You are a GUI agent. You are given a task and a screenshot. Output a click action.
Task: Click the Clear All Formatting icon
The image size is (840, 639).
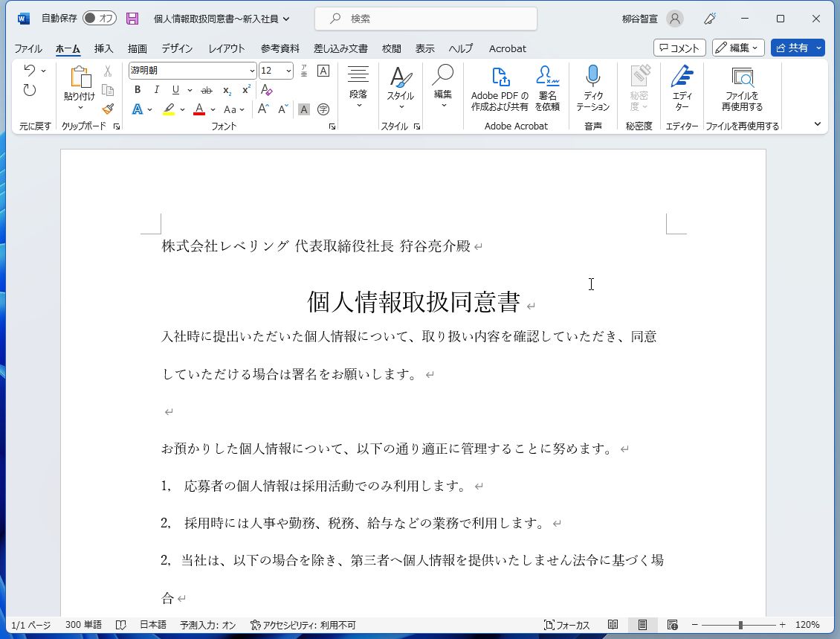click(265, 89)
